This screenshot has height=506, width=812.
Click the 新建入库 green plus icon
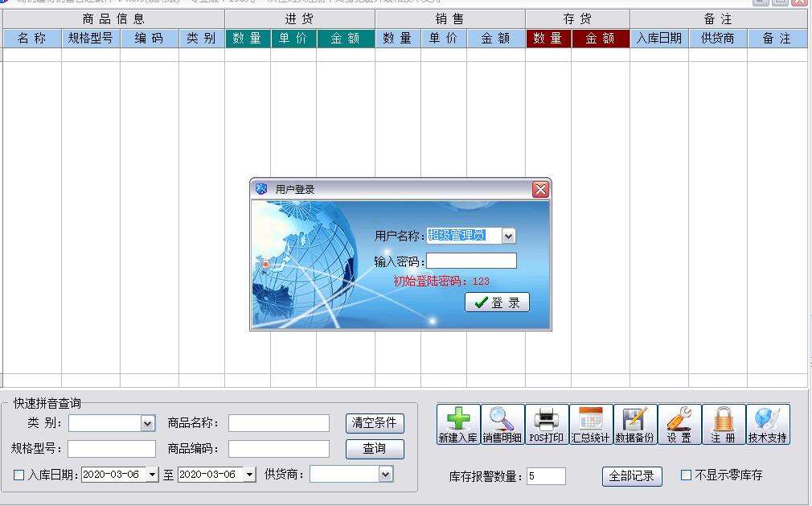pyautogui.click(x=457, y=424)
